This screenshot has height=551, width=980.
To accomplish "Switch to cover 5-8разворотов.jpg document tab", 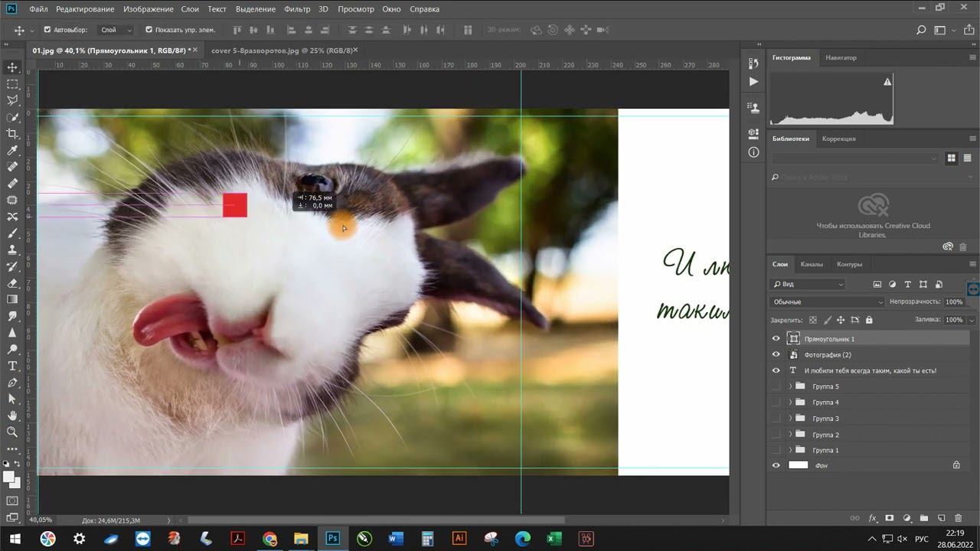I will coord(282,50).
